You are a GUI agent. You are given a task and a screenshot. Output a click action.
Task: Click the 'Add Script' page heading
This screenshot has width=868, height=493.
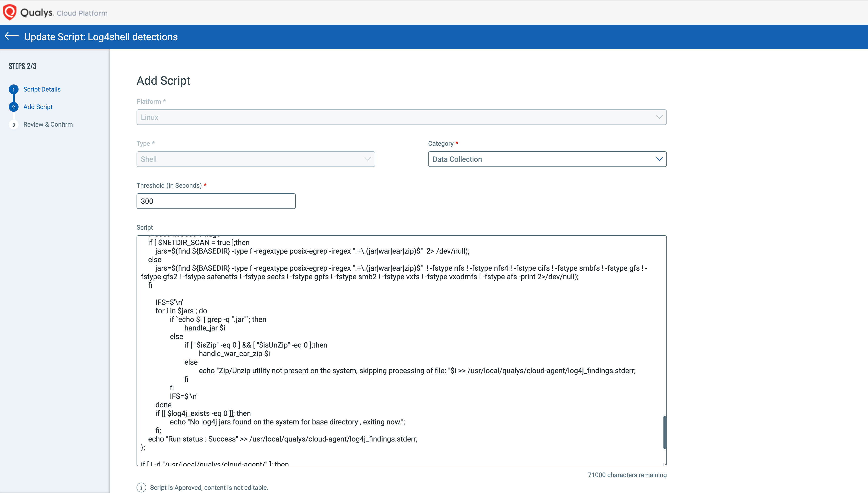point(163,81)
